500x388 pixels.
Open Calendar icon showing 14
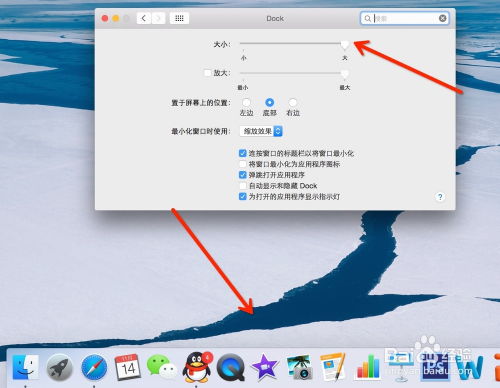tap(128, 367)
